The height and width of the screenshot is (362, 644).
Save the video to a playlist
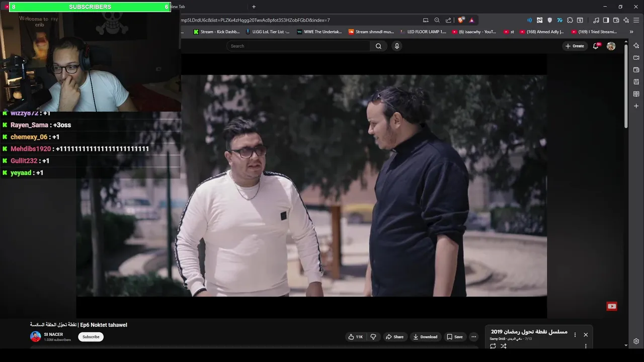[455, 337]
